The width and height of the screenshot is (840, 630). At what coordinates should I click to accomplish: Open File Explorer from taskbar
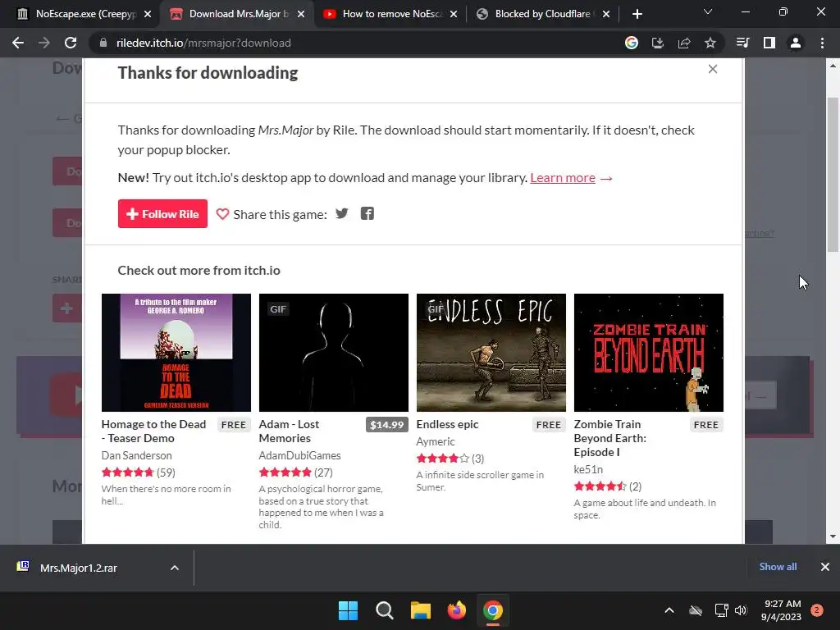pyautogui.click(x=421, y=610)
